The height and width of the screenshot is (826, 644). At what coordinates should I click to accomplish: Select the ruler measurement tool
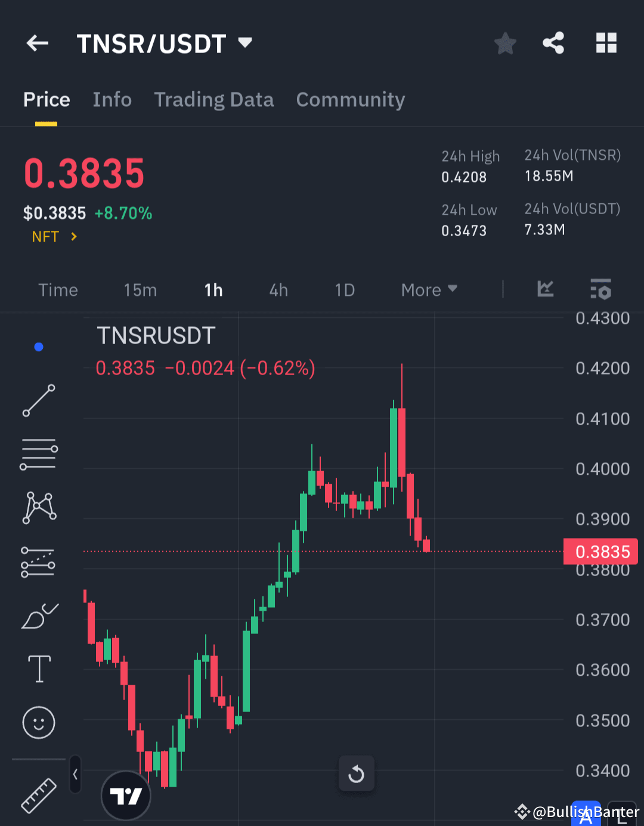pyautogui.click(x=38, y=796)
